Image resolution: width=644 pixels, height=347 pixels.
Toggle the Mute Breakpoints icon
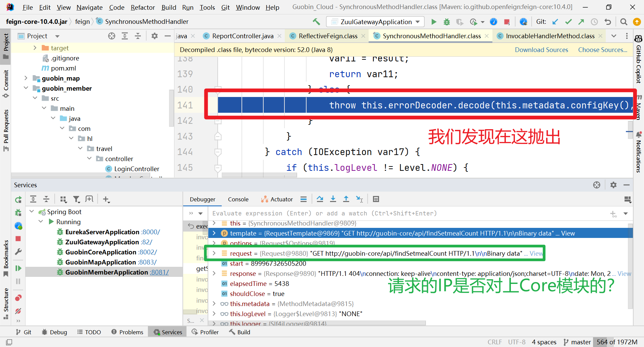(18, 311)
